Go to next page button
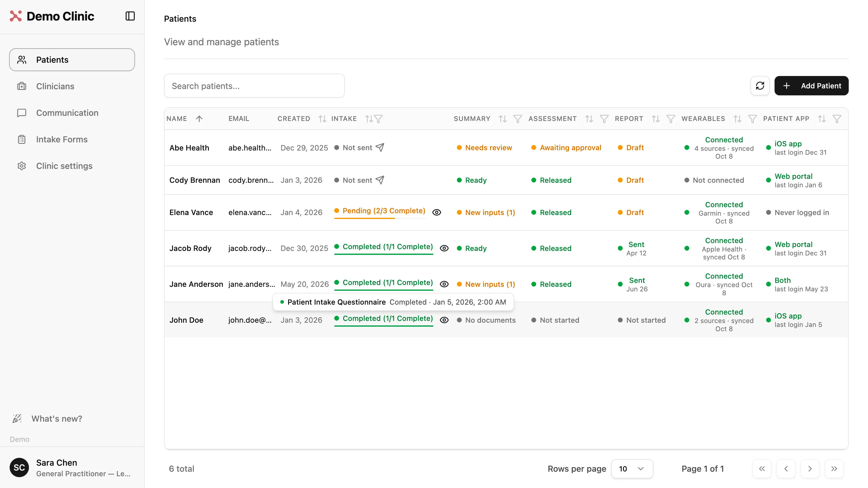The image size is (868, 488). tap(810, 469)
